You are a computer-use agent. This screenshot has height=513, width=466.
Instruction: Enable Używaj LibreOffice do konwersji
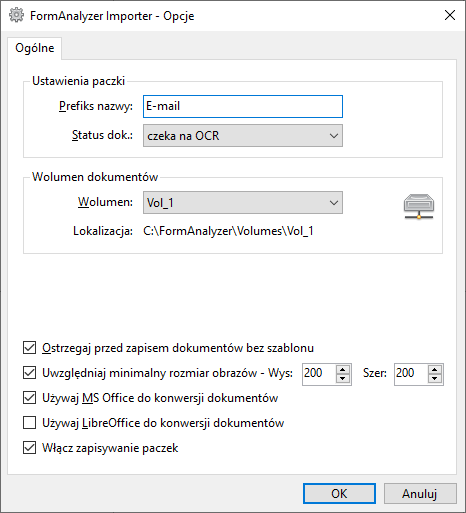click(29, 423)
